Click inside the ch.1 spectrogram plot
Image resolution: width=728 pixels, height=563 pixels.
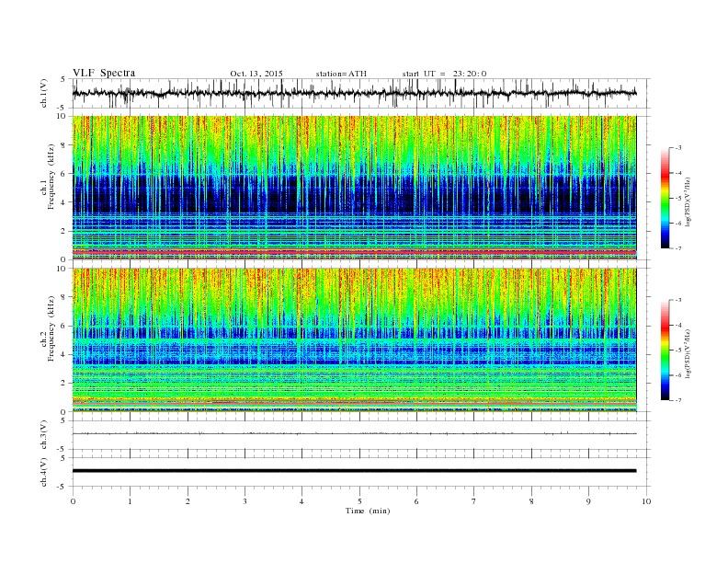(x=354, y=188)
